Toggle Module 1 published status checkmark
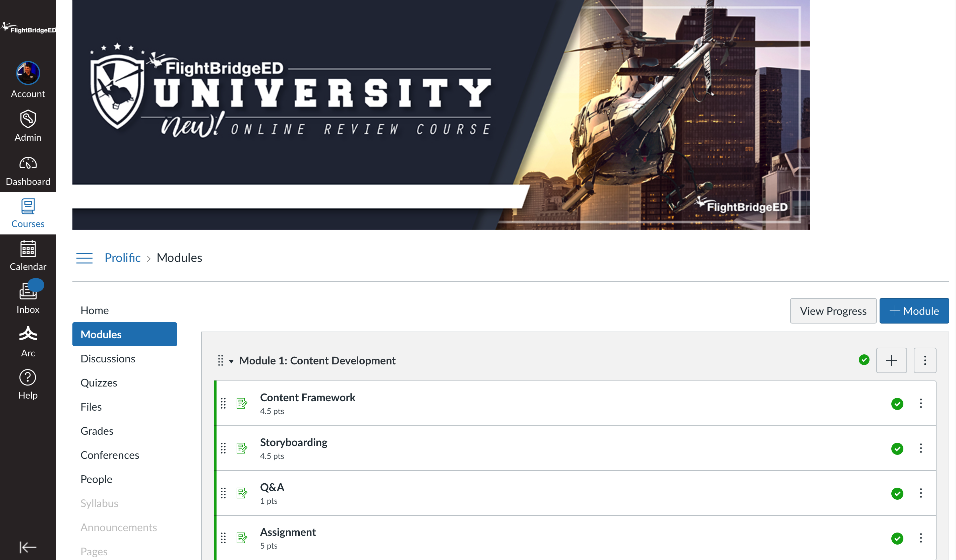The image size is (956, 560). coord(864,360)
